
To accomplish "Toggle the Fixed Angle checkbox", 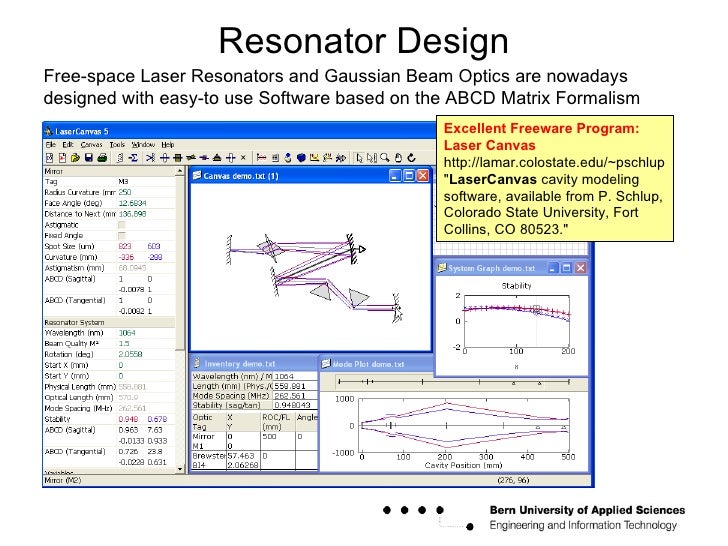I will pyautogui.click(x=122, y=235).
